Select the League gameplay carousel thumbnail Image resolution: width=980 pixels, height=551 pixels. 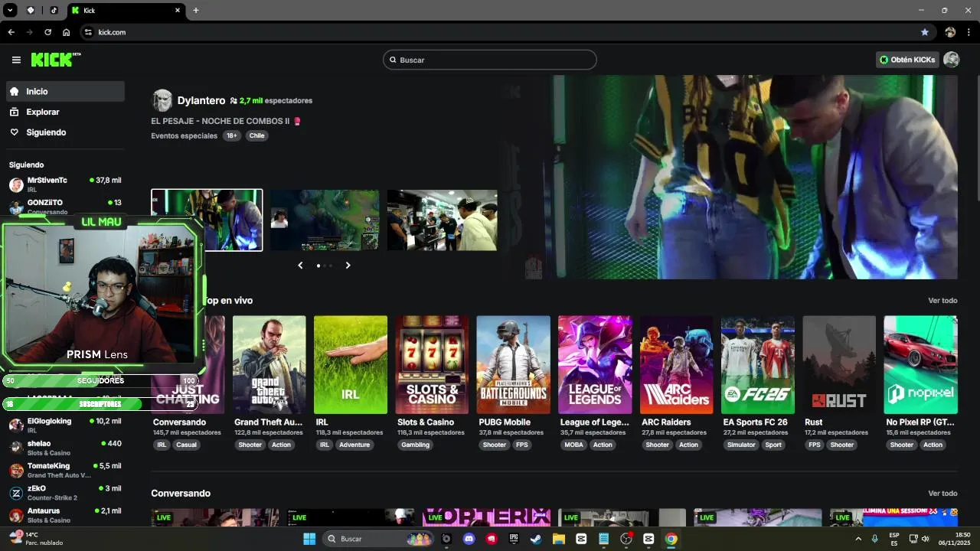[x=325, y=220]
